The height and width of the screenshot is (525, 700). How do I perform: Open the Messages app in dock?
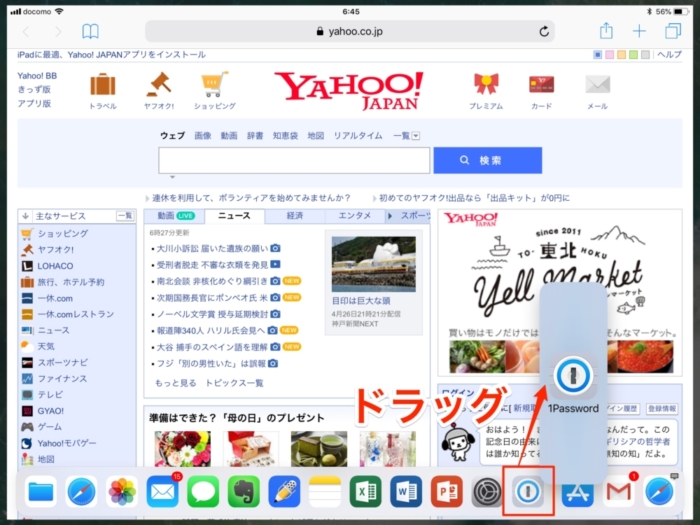pyautogui.click(x=203, y=492)
